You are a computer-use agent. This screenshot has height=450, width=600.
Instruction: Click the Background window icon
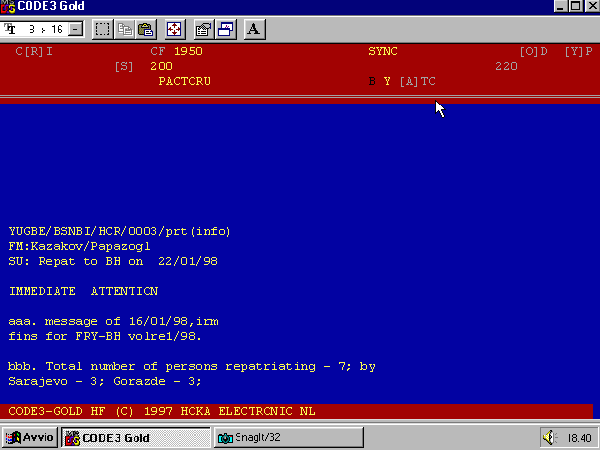(x=225, y=29)
